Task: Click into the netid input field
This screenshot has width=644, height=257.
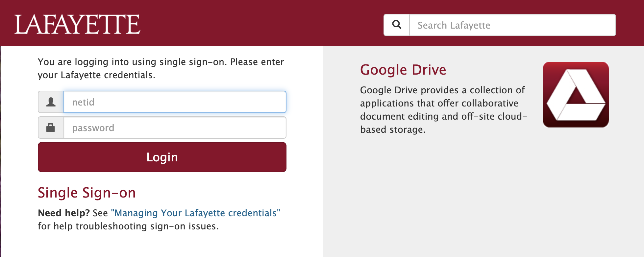Action: [175, 102]
